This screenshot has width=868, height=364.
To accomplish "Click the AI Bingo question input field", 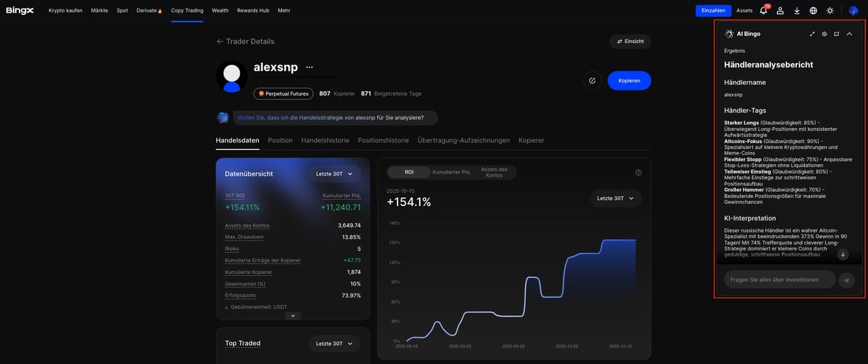I will pos(778,280).
